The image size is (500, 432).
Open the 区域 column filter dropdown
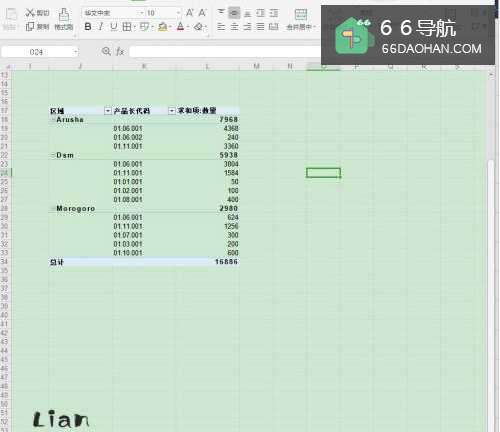tap(108, 111)
